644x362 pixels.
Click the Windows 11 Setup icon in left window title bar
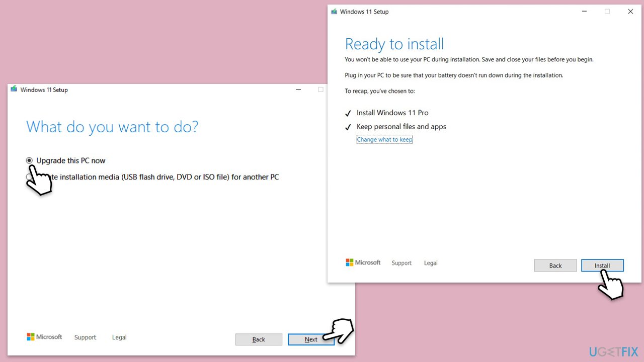14,89
